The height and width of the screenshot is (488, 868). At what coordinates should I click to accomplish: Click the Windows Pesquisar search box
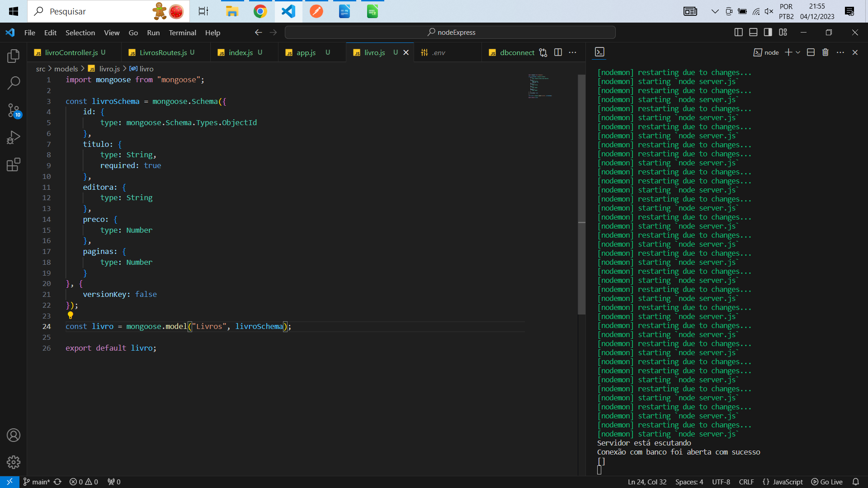(108, 11)
